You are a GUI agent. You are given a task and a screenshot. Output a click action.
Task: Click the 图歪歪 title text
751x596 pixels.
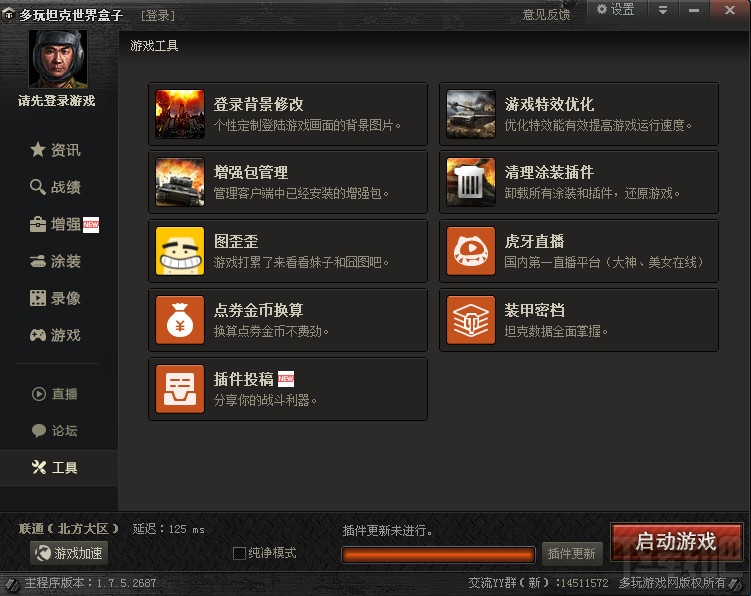[236, 241]
